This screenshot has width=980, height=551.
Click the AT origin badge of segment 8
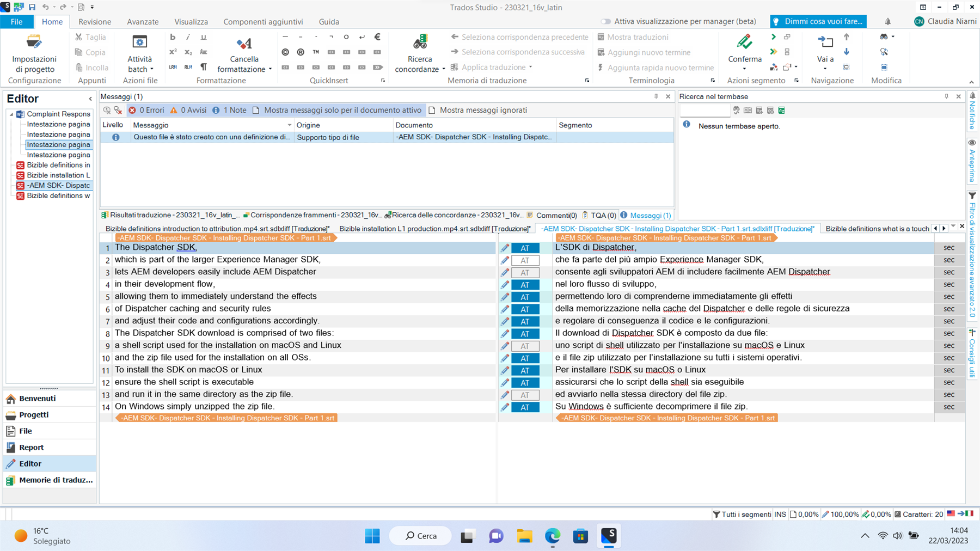(x=525, y=334)
